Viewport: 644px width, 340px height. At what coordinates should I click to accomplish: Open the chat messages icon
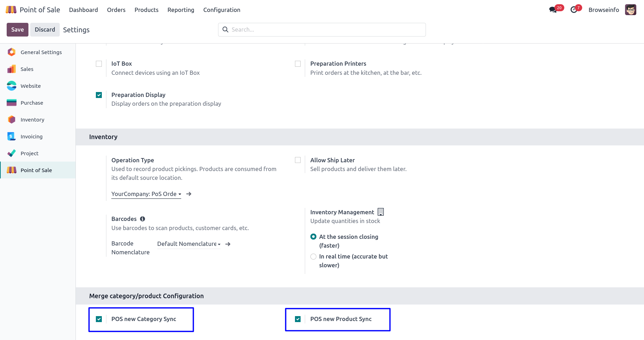(x=553, y=10)
